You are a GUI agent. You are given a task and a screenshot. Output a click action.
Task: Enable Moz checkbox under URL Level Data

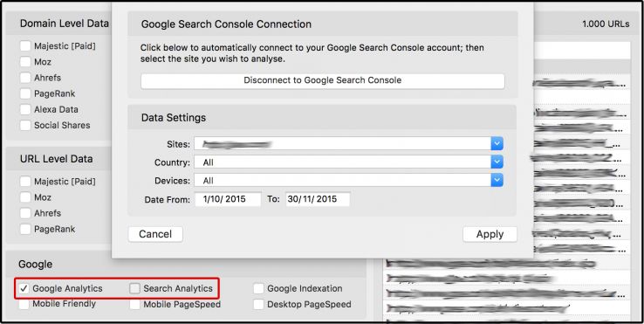25,197
